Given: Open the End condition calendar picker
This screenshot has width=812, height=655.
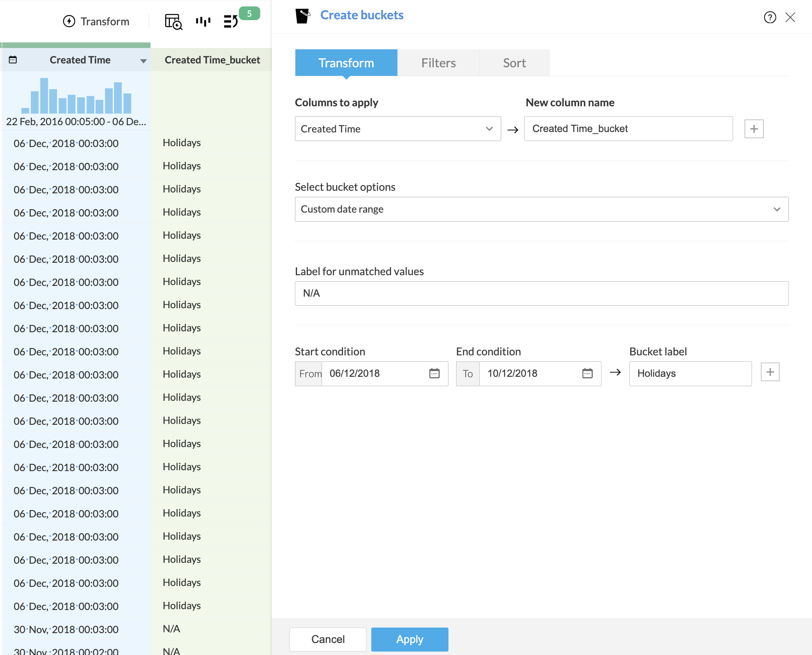Looking at the screenshot, I should point(587,373).
